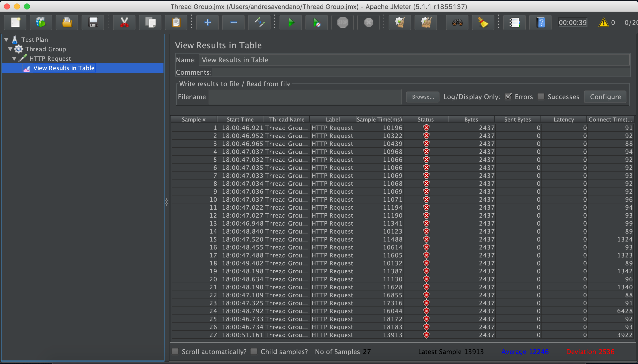
Task: Click the Clear results broom icon
Action: click(400, 22)
